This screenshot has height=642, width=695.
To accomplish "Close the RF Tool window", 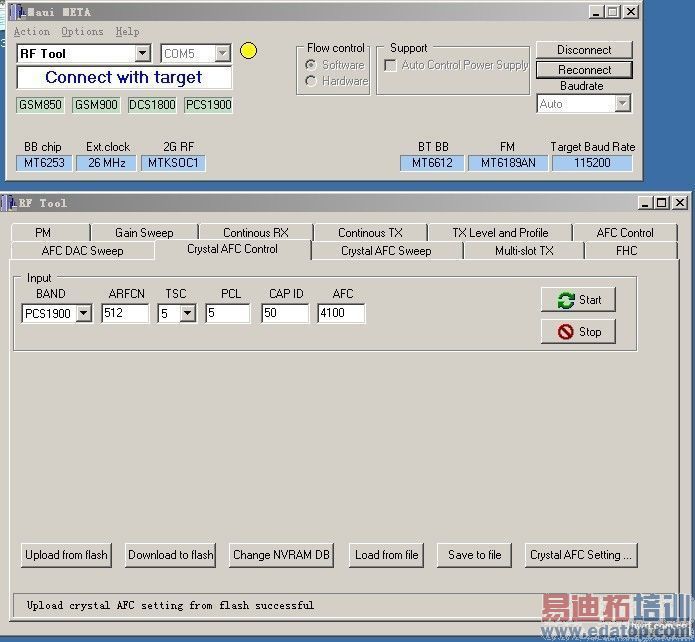I will (679, 203).
